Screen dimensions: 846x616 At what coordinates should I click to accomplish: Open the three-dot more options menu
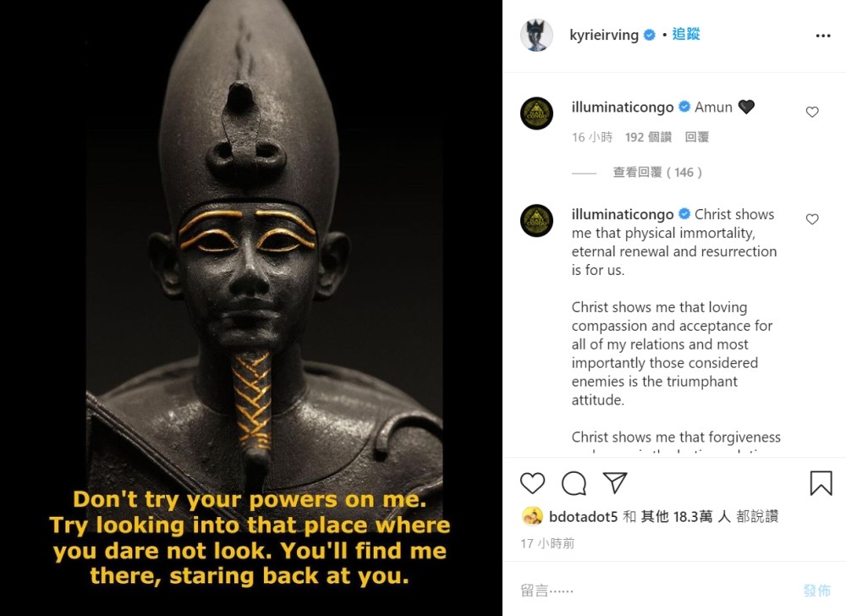click(823, 36)
